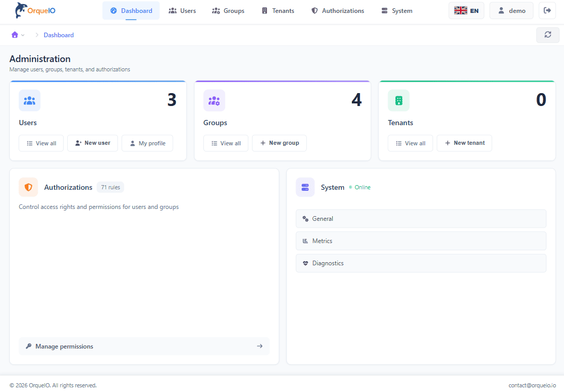Screen dimensions: 564x392
Task: Open the Users nav menu
Action: pos(182,11)
